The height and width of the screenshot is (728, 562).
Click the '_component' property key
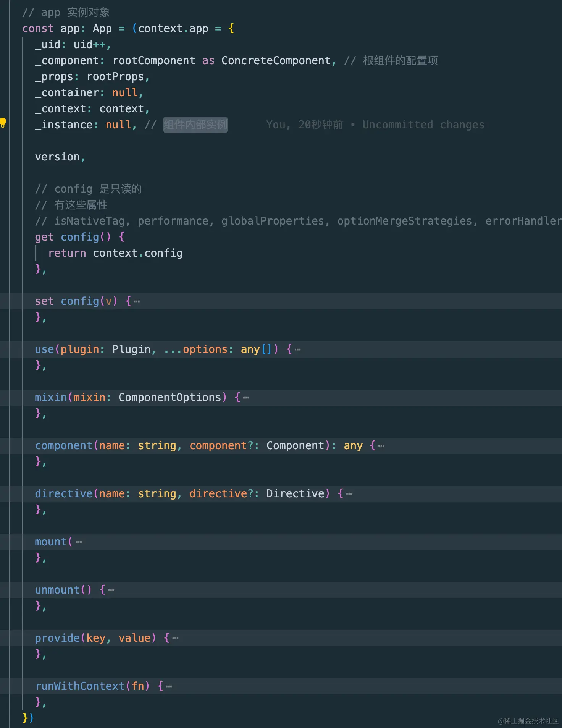click(x=67, y=61)
